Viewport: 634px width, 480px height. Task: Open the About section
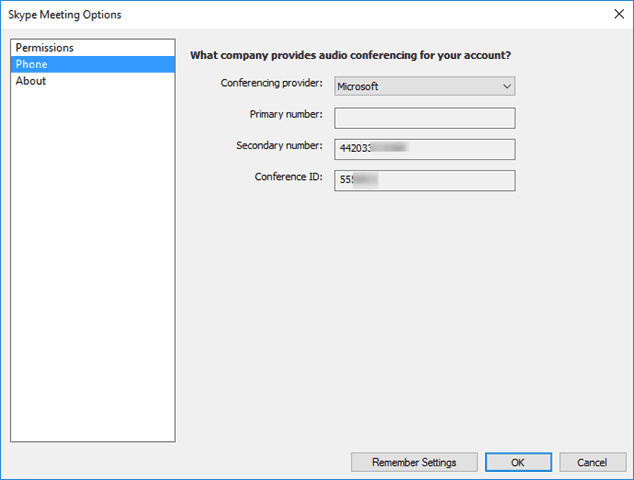point(93,81)
